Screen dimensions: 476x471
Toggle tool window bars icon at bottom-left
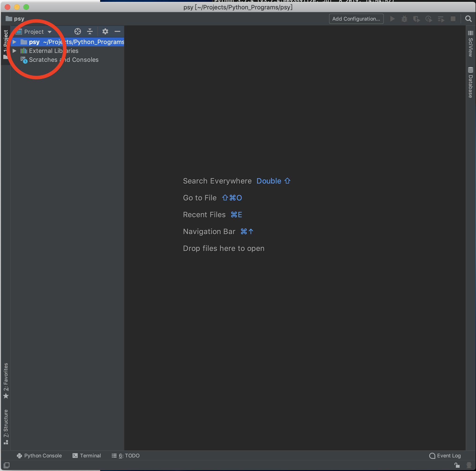pyautogui.click(x=7, y=465)
